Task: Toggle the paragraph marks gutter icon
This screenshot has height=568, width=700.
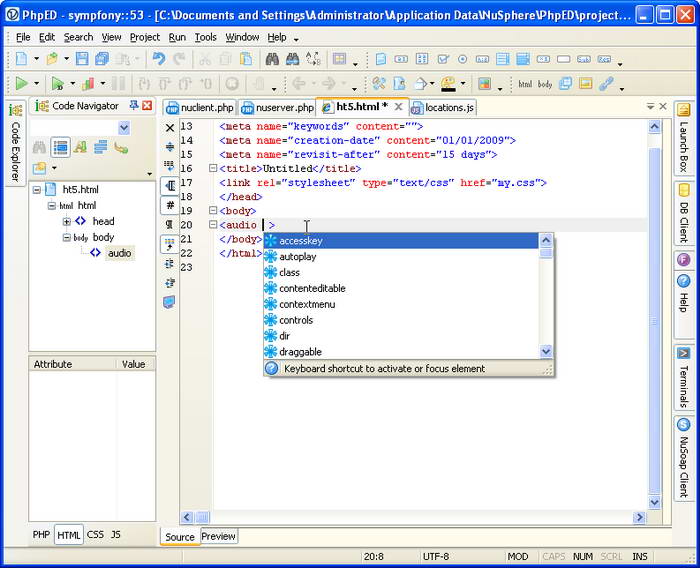Action: point(169,224)
